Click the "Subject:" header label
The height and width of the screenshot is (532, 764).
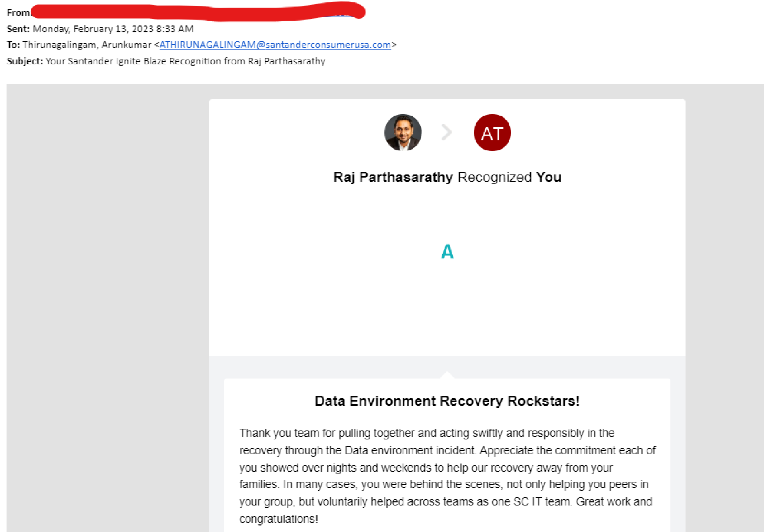(x=25, y=61)
